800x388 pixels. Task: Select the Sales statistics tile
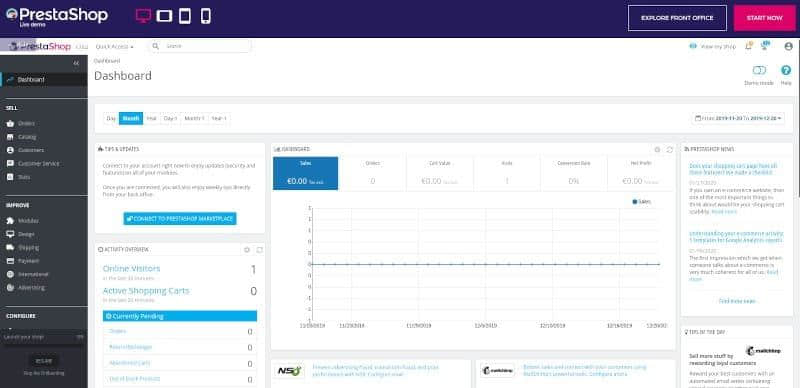click(x=305, y=173)
